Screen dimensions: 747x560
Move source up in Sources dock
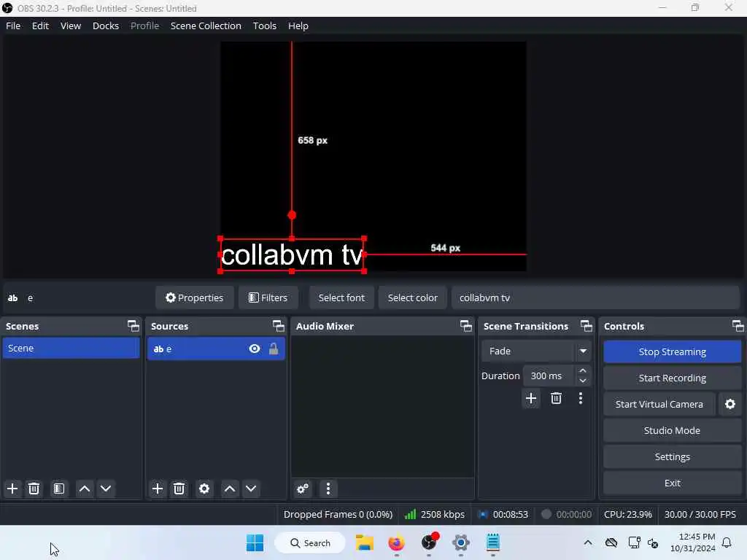230,489
